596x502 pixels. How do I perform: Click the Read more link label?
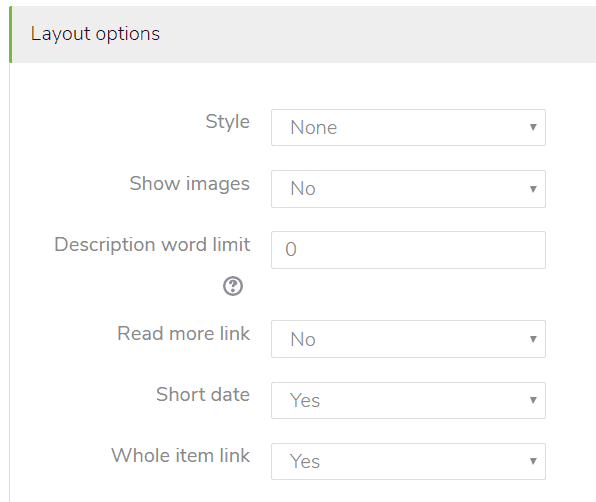[184, 334]
